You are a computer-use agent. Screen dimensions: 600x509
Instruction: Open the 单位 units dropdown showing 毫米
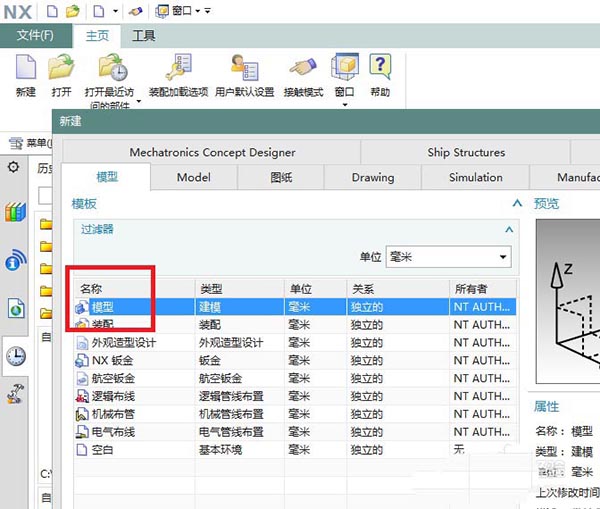pyautogui.click(x=448, y=257)
